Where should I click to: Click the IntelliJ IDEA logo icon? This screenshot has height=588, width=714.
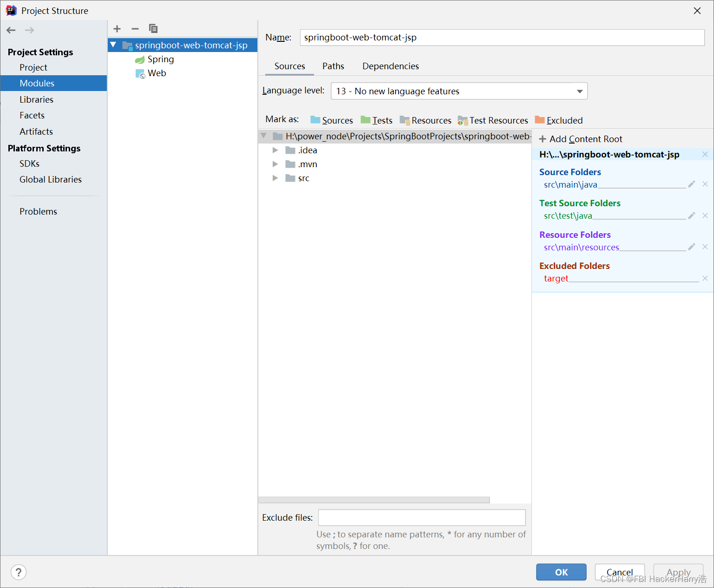pyautogui.click(x=11, y=10)
